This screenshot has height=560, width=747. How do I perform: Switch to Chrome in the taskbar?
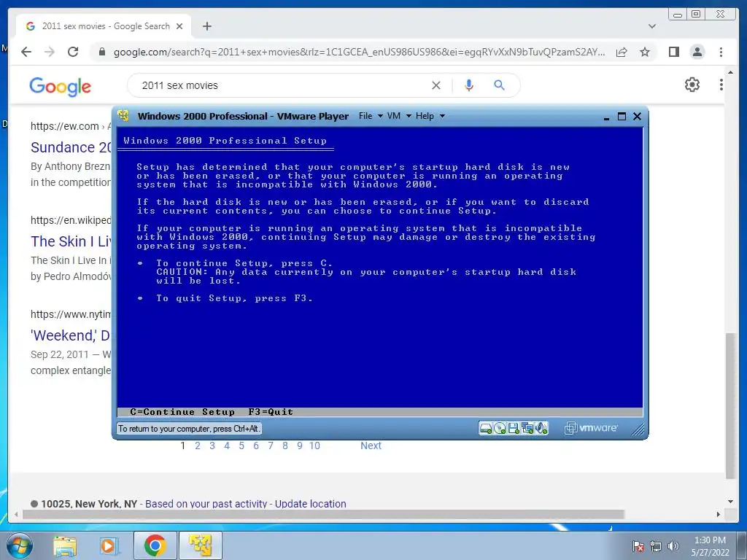click(x=155, y=545)
